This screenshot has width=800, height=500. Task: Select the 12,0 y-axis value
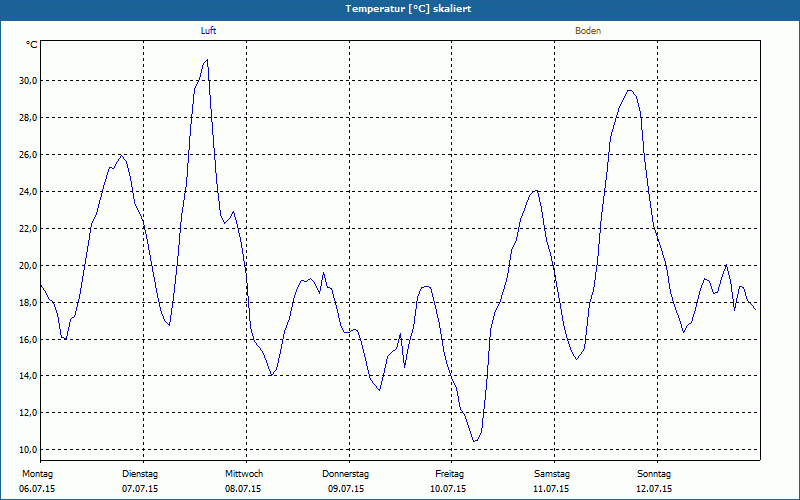pos(28,413)
